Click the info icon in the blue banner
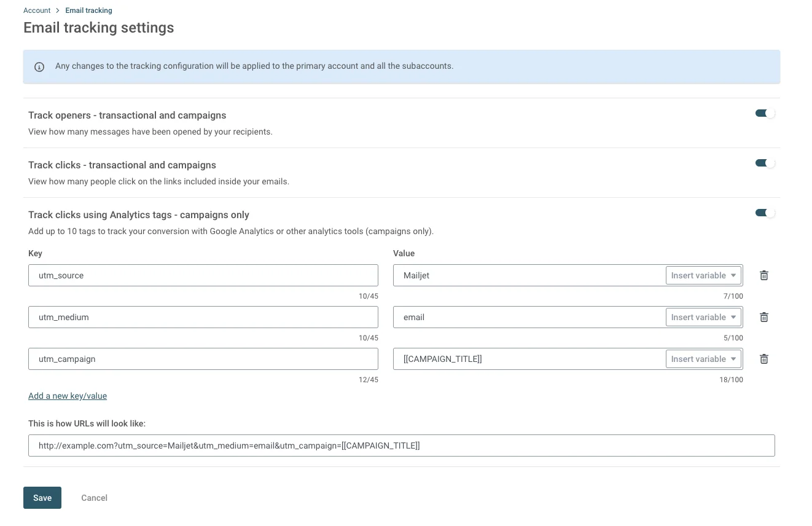Viewport: 812px width, 526px height. point(39,66)
